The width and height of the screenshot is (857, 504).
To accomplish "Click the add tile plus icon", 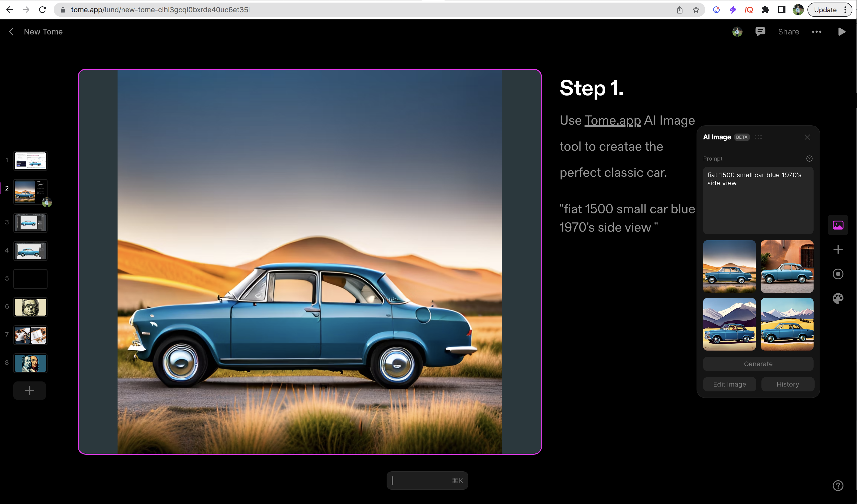I will (838, 249).
